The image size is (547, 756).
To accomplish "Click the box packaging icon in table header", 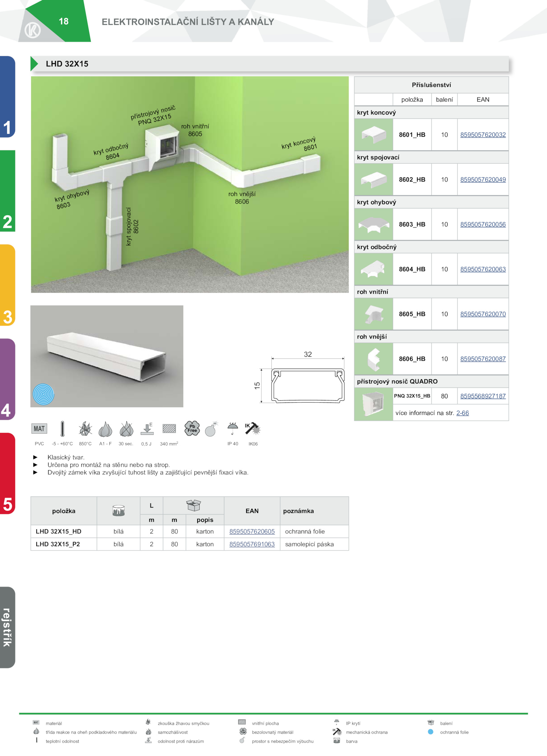I will point(194,505).
